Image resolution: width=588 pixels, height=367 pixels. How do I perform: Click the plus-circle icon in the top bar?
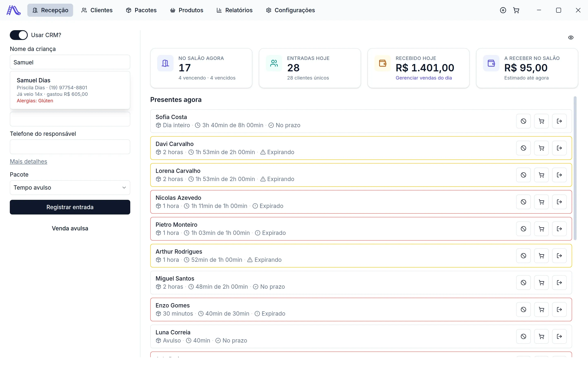tap(503, 10)
